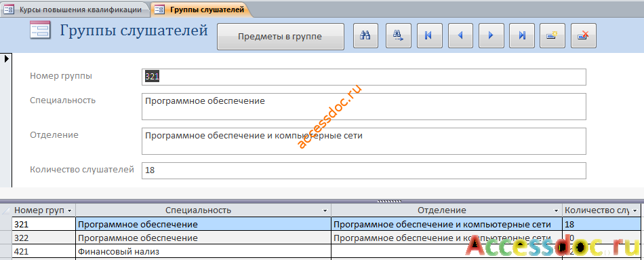Click into the Специальность text field
The width and height of the screenshot is (644, 260).
coord(364,107)
